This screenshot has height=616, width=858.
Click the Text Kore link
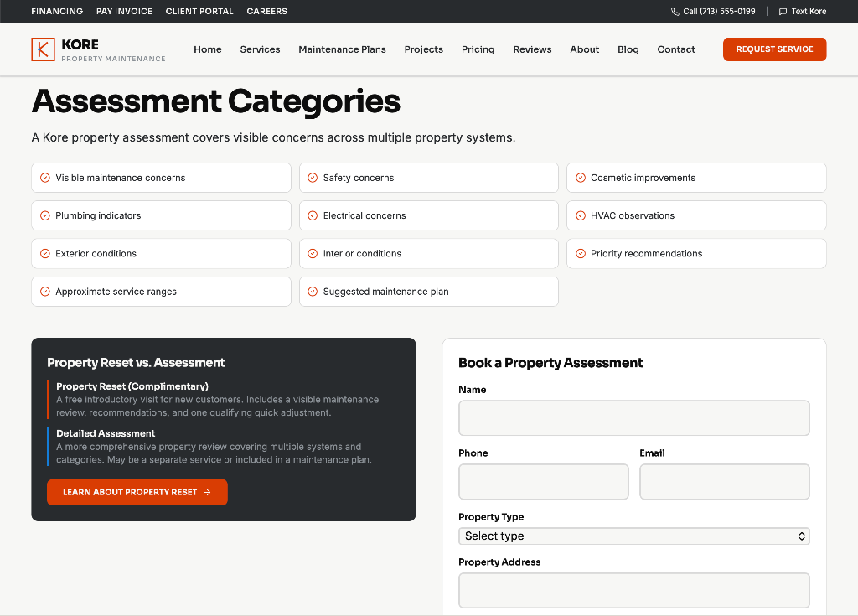point(802,12)
